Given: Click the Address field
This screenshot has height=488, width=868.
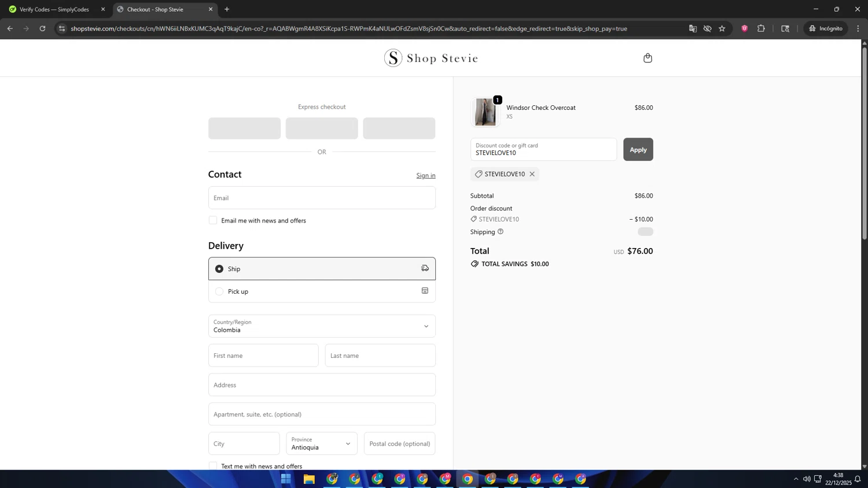Looking at the screenshot, I should coord(322,385).
